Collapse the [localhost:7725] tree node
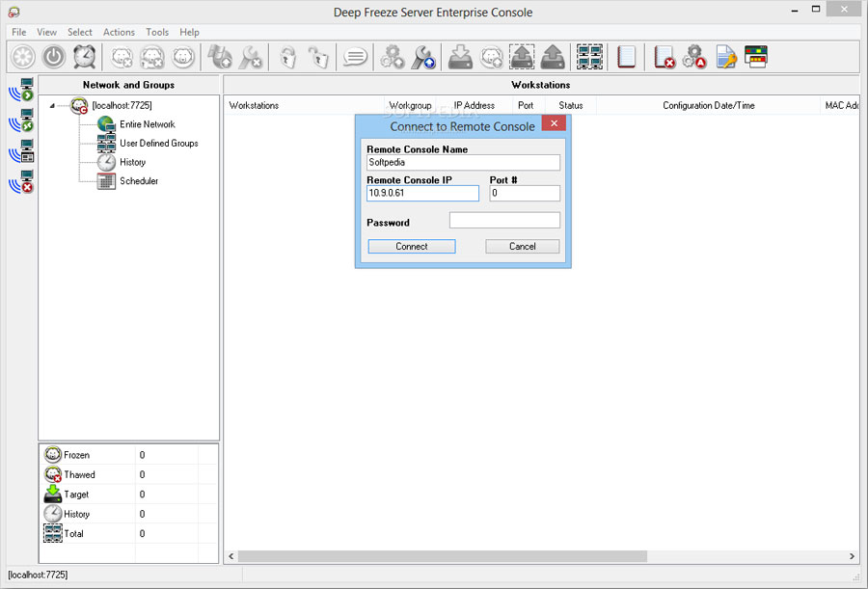Viewport: 868px width, 589px height. (x=52, y=106)
